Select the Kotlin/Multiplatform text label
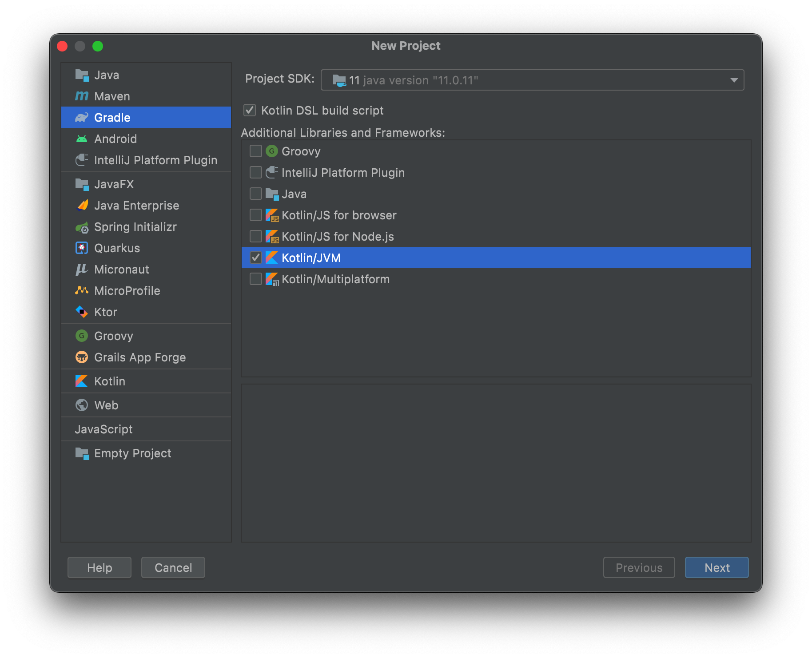The height and width of the screenshot is (658, 812). click(336, 279)
